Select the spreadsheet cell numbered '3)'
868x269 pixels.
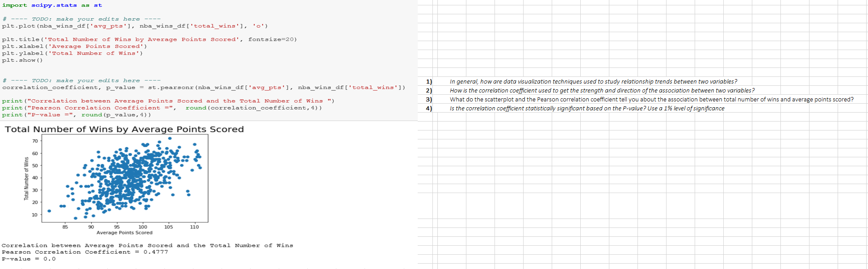(428, 99)
